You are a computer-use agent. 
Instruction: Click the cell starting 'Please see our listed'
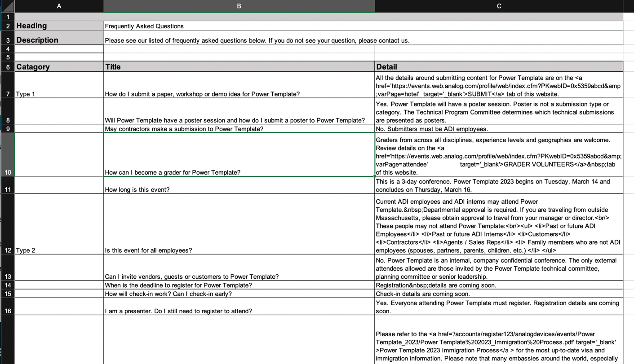point(363,38)
